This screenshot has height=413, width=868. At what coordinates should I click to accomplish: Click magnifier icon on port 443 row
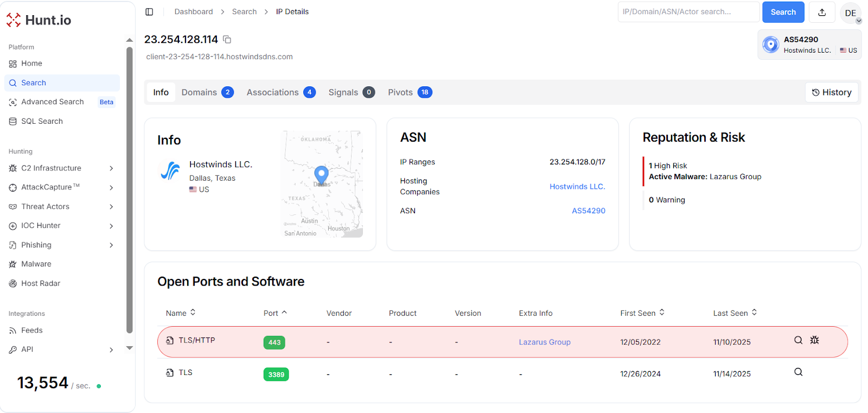(798, 340)
